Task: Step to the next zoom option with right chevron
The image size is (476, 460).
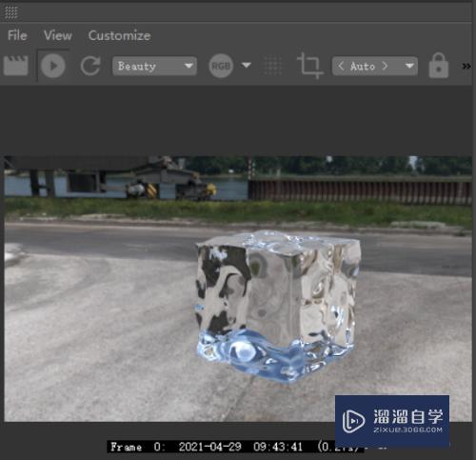Action: pos(385,66)
